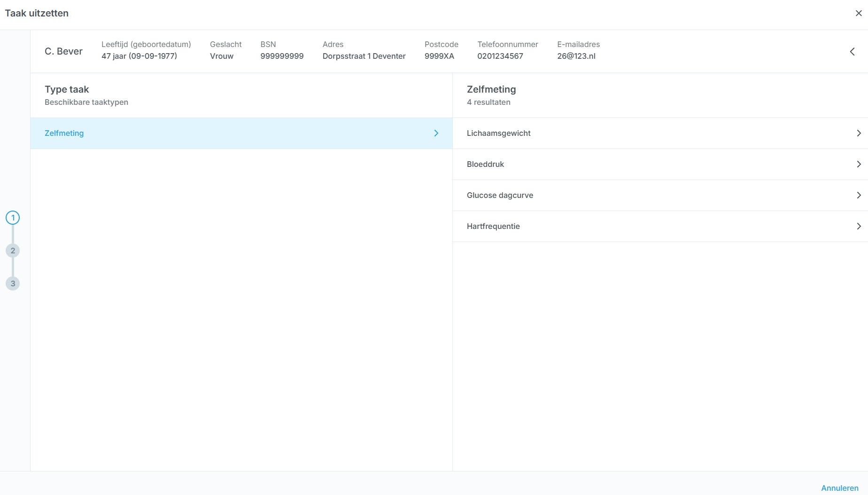This screenshot has height=495, width=868.
Task: Open the Bloeddruk self-measurement option
Action: (x=485, y=165)
